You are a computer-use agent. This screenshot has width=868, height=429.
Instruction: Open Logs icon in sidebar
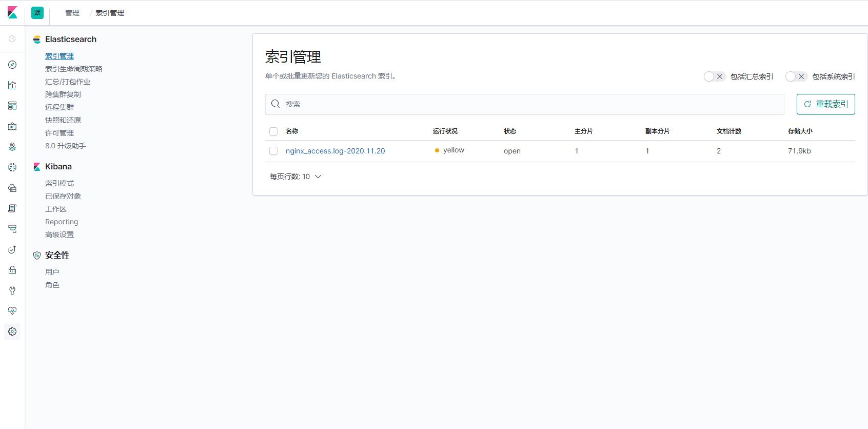[12, 208]
